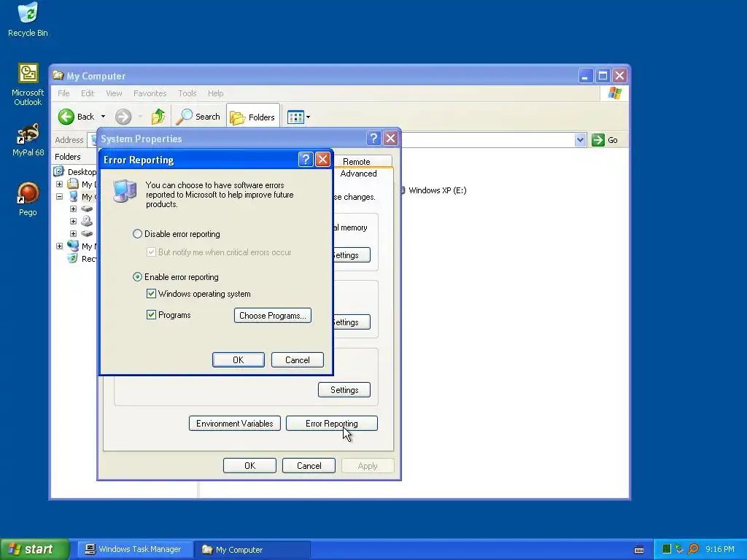747x560 pixels.
Task: Open the Views dropdown arrow
Action: 309,117
